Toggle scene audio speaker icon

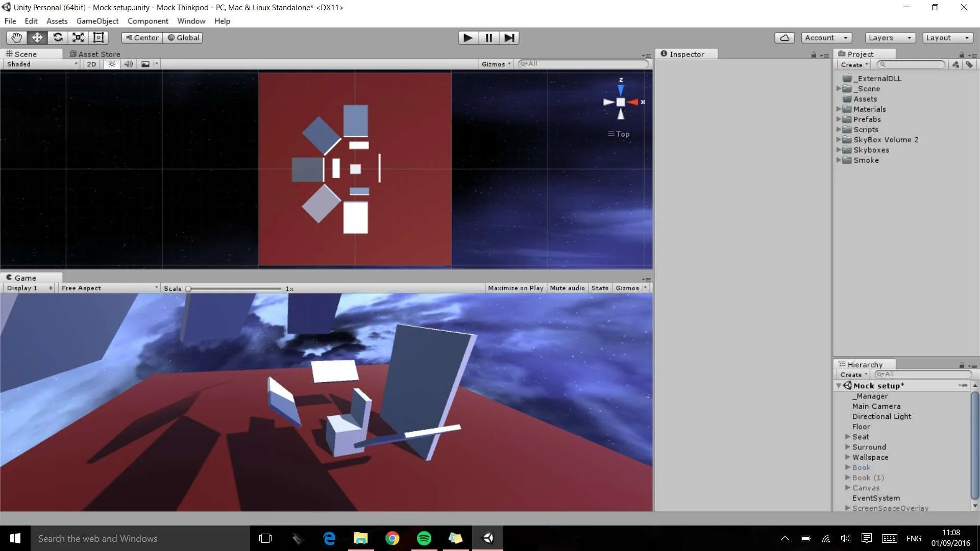(x=128, y=64)
